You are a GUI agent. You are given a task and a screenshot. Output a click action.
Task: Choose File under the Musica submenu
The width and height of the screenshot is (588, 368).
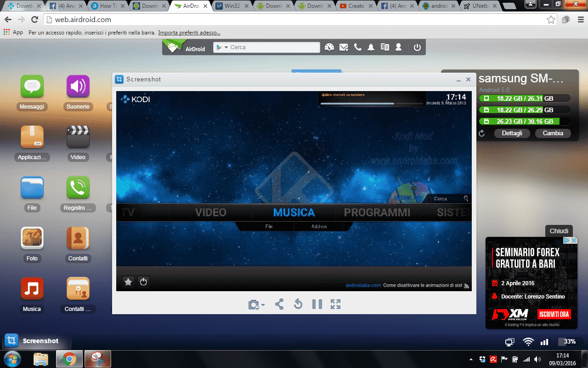pos(269,226)
